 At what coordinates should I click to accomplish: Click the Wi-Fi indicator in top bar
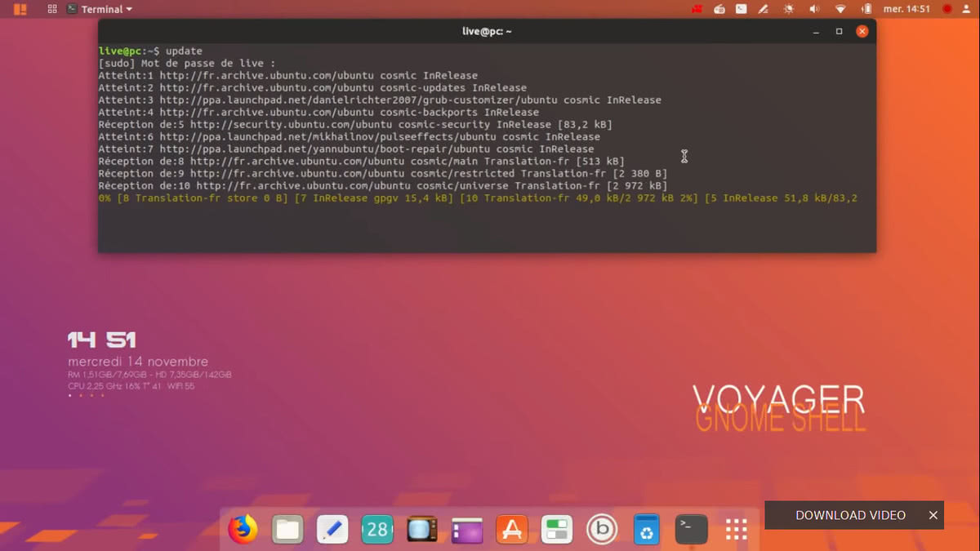840,9
